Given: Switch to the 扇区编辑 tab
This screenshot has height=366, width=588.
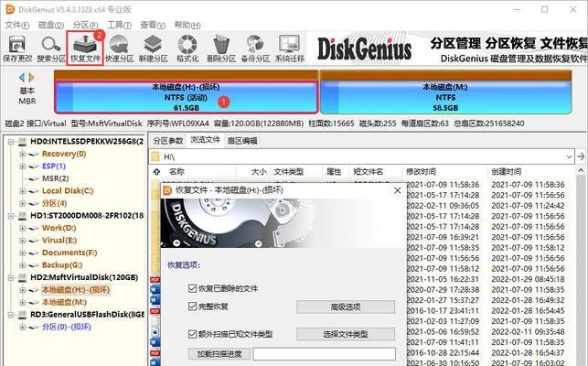Looking at the screenshot, I should (241, 141).
